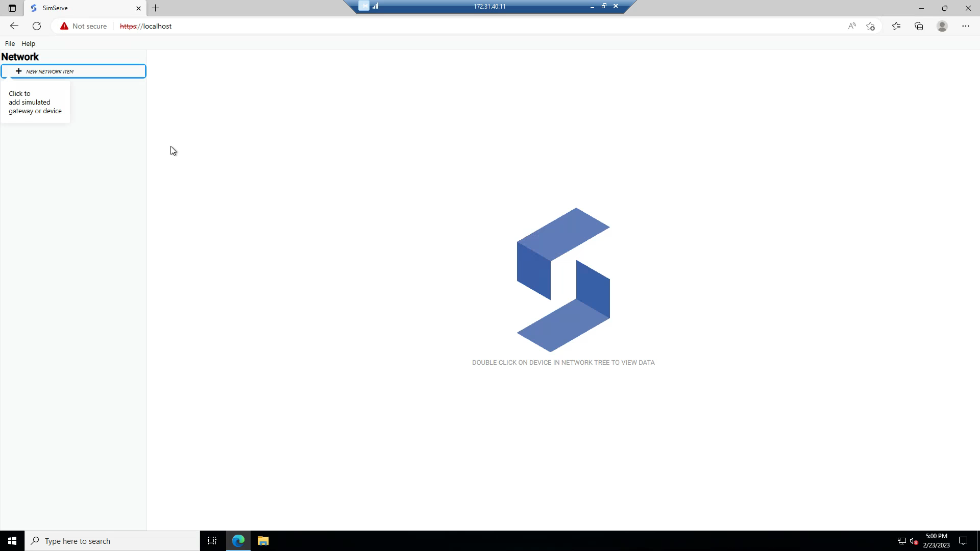Launch File Explorer from the taskbar
The height and width of the screenshot is (551, 980).
(x=263, y=540)
